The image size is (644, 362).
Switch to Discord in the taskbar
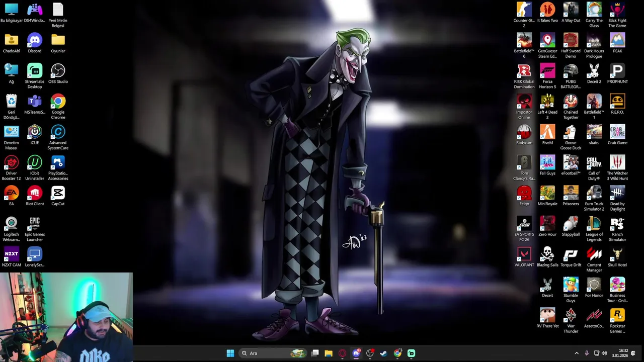[x=356, y=353]
